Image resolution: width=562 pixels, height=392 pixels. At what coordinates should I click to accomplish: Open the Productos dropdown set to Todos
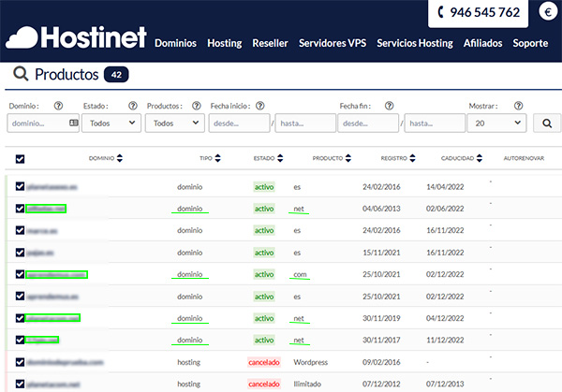click(175, 123)
